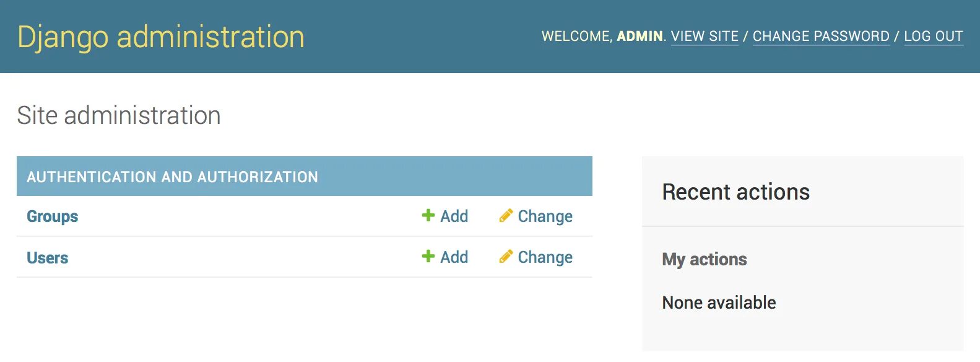Image resolution: width=980 pixels, height=362 pixels.
Task: Open the Groups model list
Action: 53,216
